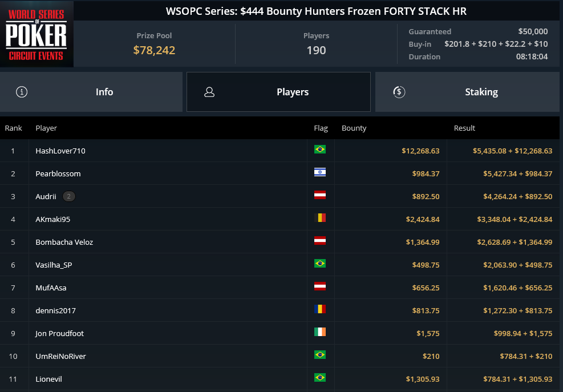Click the Player column header
Screen dimensions: 563x392
pyautogui.click(x=46, y=128)
